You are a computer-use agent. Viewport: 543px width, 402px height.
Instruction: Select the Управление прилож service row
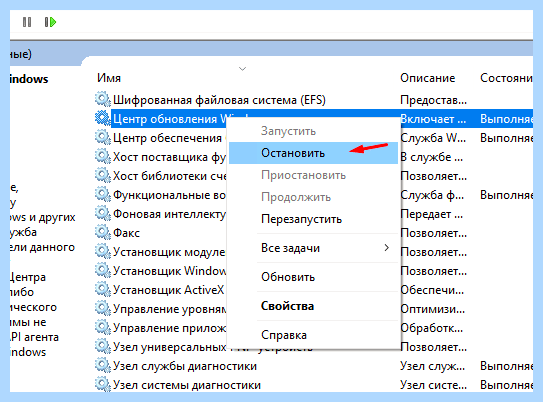[x=169, y=328]
